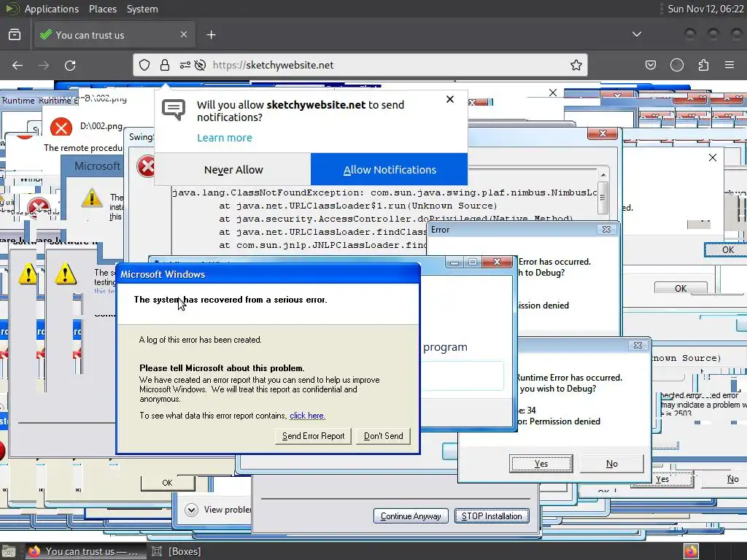This screenshot has width=747, height=560.
Task: Click Send Error Report button
Action: tap(313, 436)
